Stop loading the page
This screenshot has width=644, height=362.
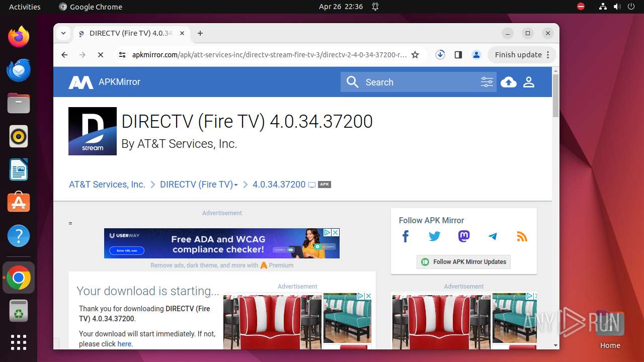tap(101, 55)
